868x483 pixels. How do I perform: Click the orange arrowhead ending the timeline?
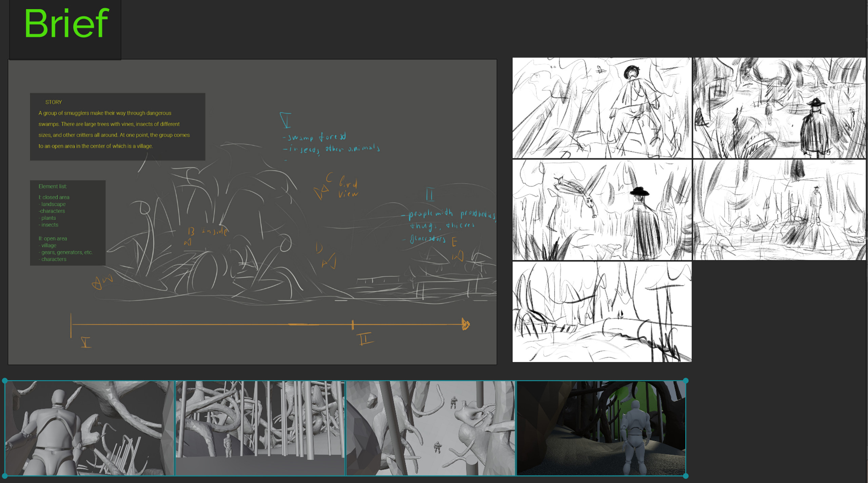pos(466,324)
